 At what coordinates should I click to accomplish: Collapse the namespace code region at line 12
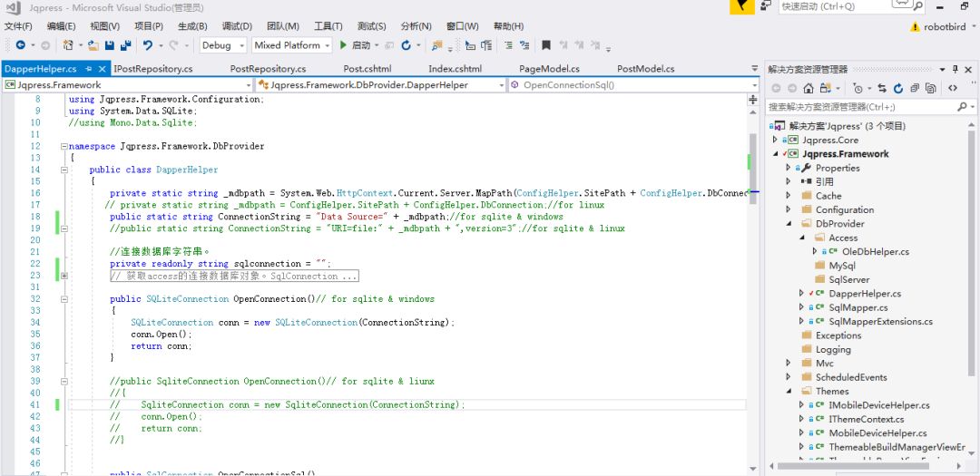(x=64, y=146)
